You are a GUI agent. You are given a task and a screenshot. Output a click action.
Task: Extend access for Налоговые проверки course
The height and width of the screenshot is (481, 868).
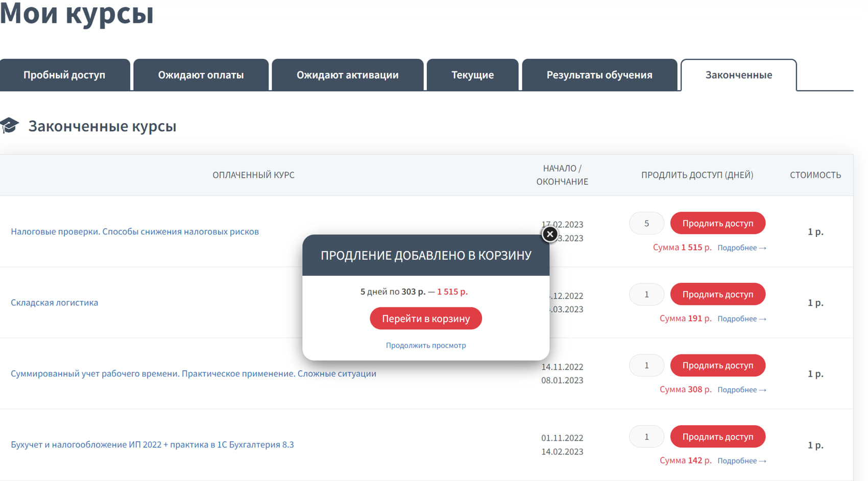717,224
